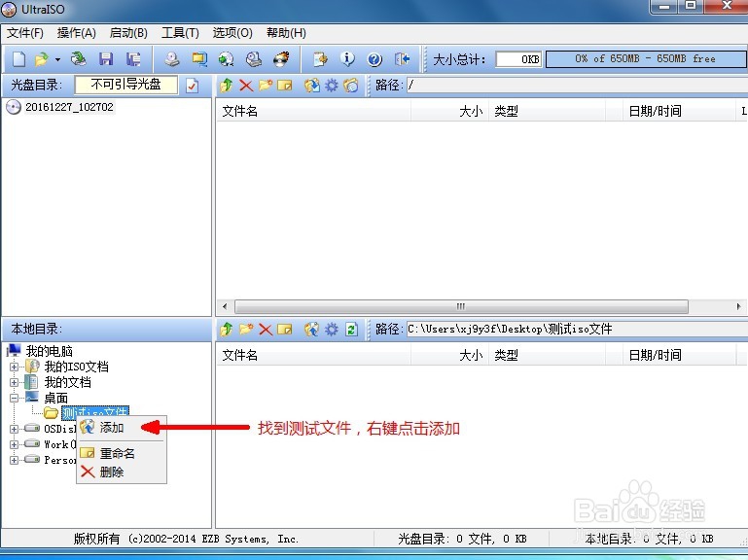Click Extract icon in image pane toolbar
The height and width of the screenshot is (560, 748).
[x=312, y=86]
